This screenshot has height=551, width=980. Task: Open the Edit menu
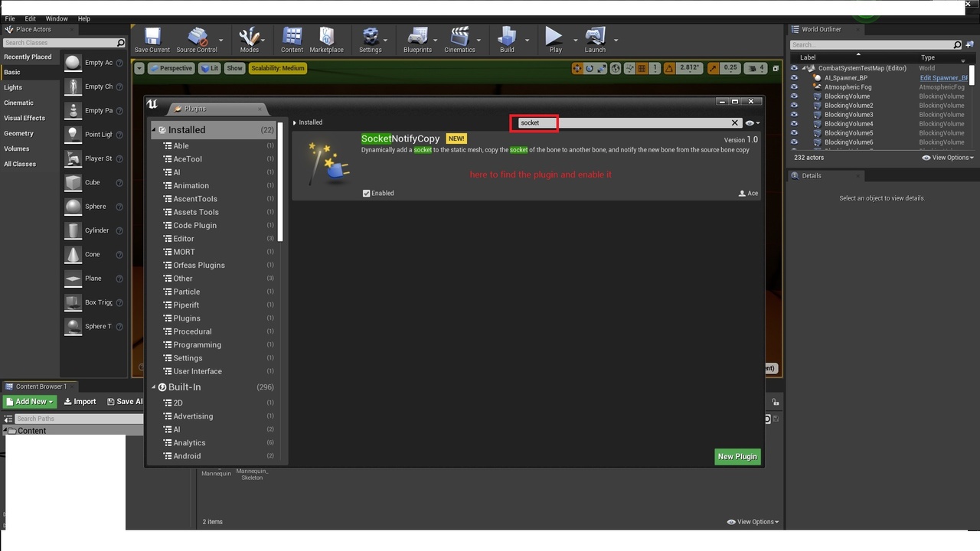point(30,18)
